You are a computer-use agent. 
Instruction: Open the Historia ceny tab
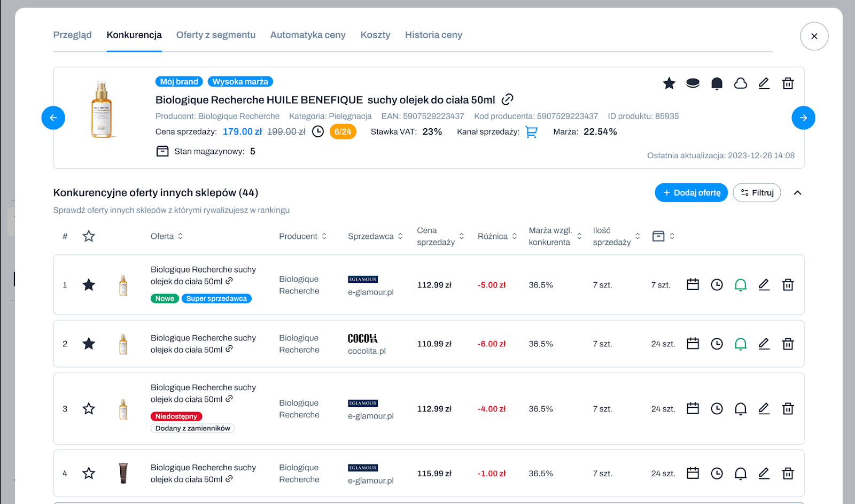coord(433,35)
